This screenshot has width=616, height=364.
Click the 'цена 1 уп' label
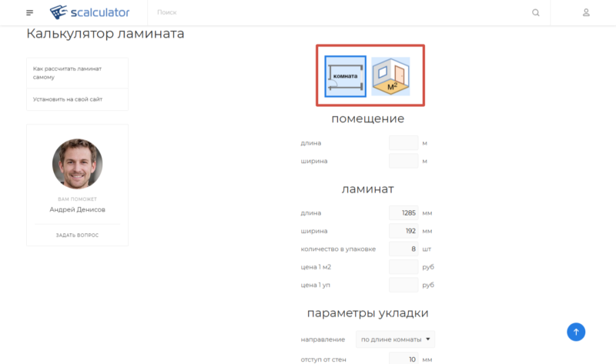coord(316,285)
